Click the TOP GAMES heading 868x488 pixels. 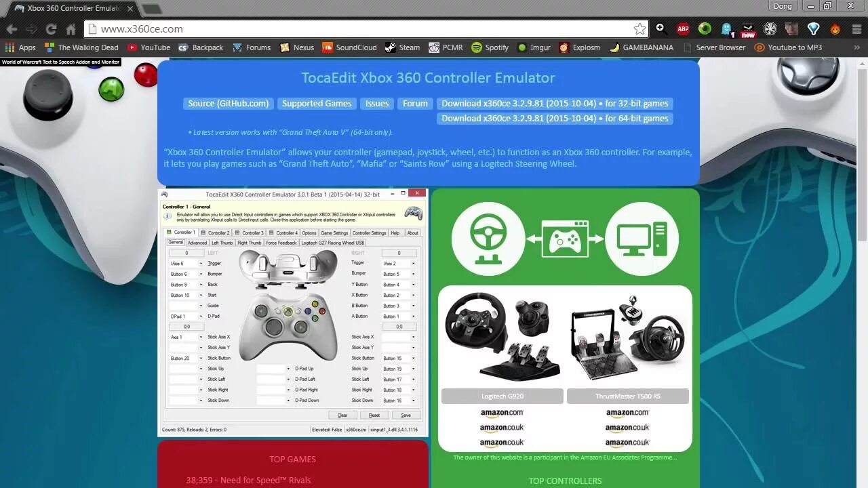(x=292, y=460)
